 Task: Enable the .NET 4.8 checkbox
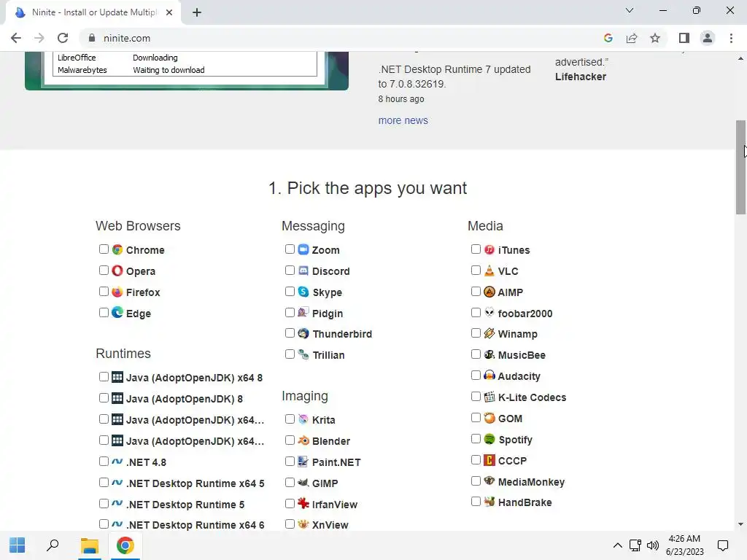(x=104, y=461)
